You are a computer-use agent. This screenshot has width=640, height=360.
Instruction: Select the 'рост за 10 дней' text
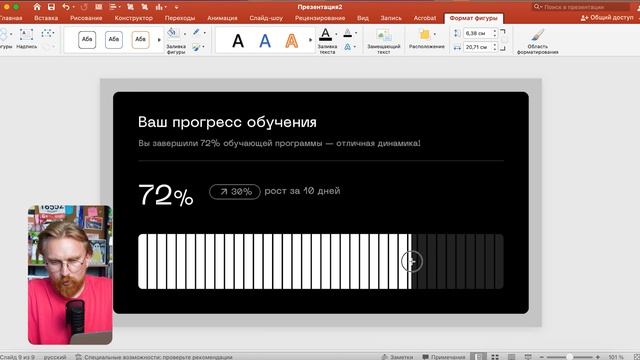[x=302, y=191]
